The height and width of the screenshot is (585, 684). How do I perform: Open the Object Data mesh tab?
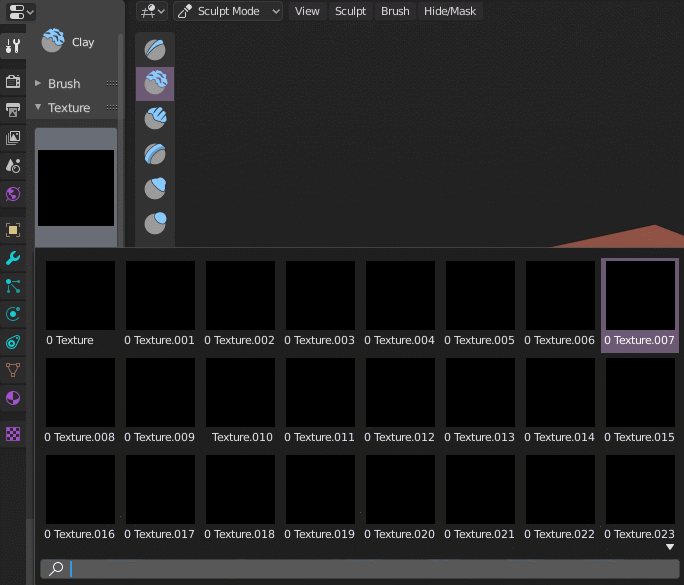[x=13, y=370]
